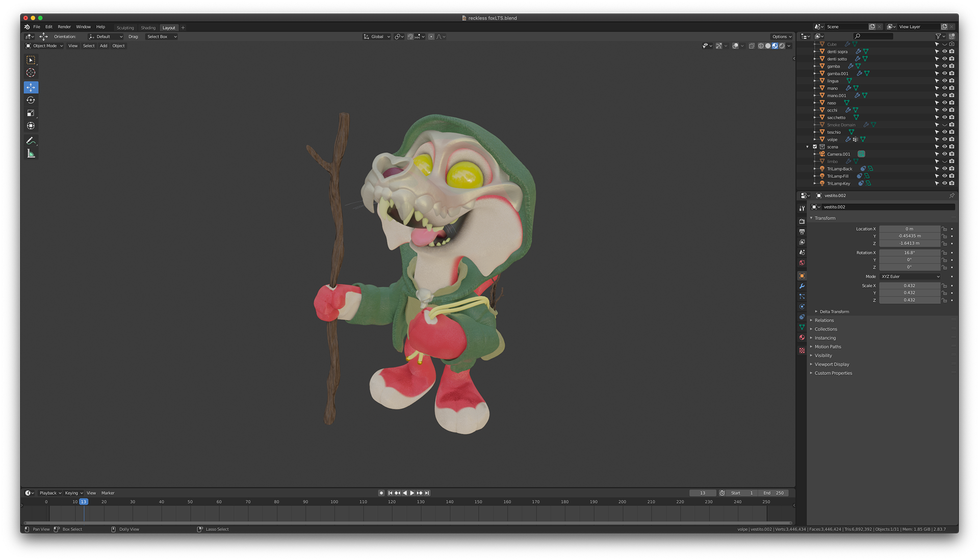Expand the Viewport Display section
This screenshot has height=560, width=979.
tap(832, 364)
